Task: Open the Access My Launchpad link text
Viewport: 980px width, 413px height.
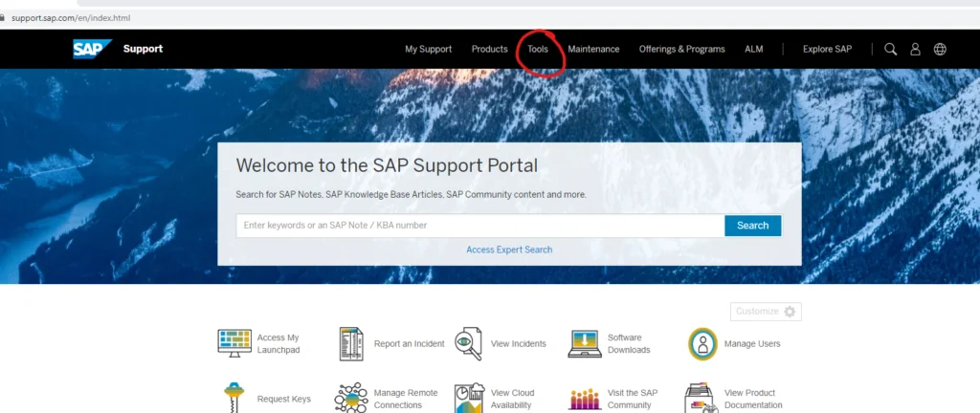Action: tap(278, 344)
